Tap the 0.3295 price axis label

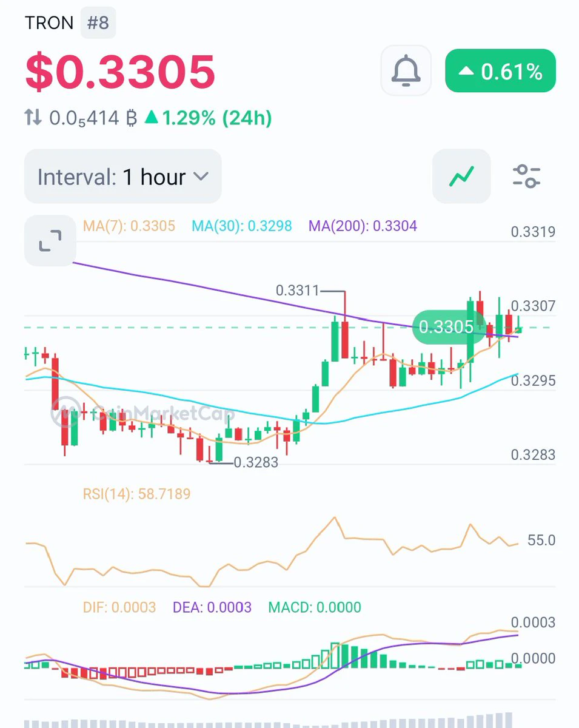[533, 380]
